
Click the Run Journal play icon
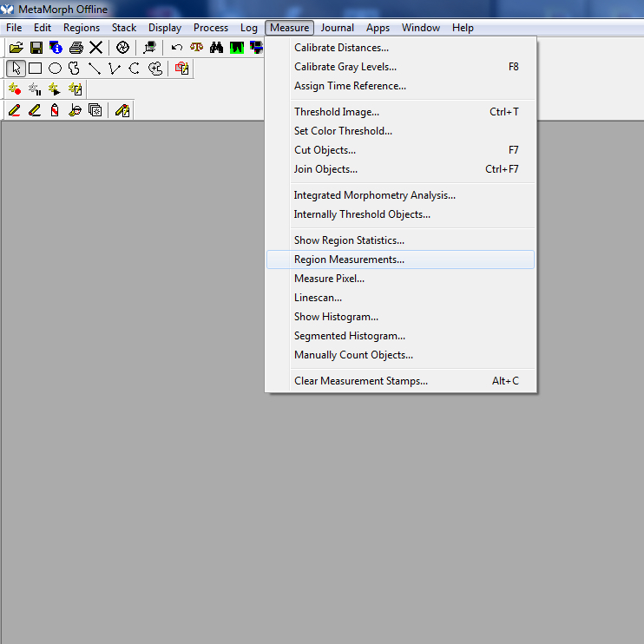coord(55,89)
